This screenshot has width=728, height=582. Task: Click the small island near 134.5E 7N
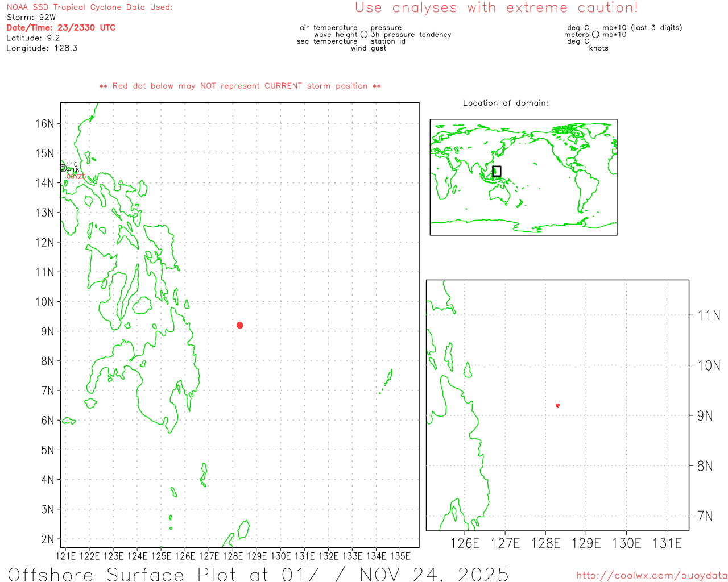click(x=389, y=377)
